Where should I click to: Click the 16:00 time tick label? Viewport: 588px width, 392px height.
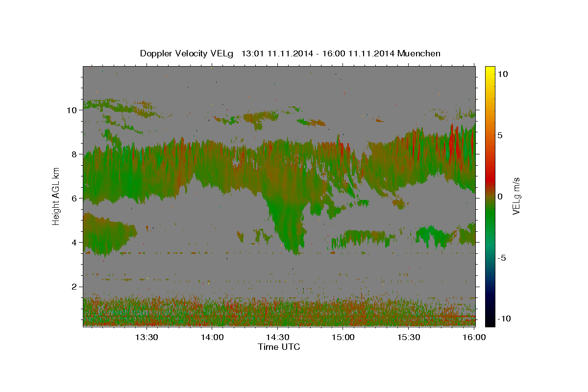click(474, 337)
